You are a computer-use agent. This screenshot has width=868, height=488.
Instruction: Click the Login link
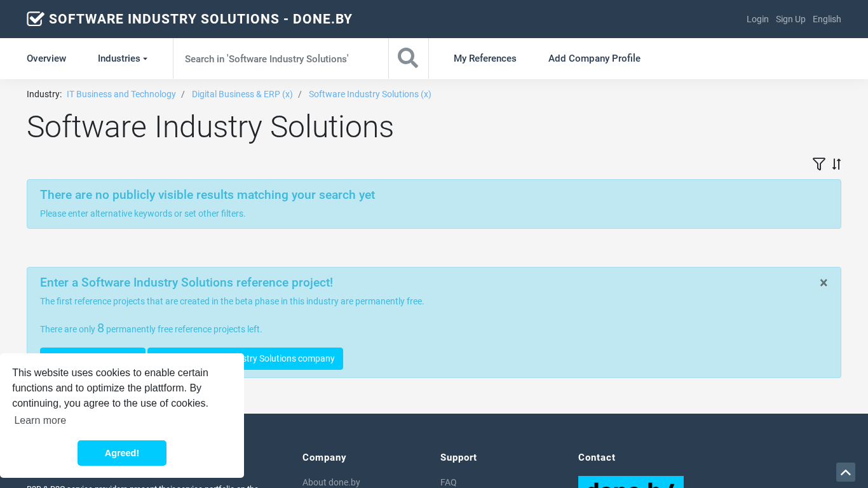[x=757, y=19]
